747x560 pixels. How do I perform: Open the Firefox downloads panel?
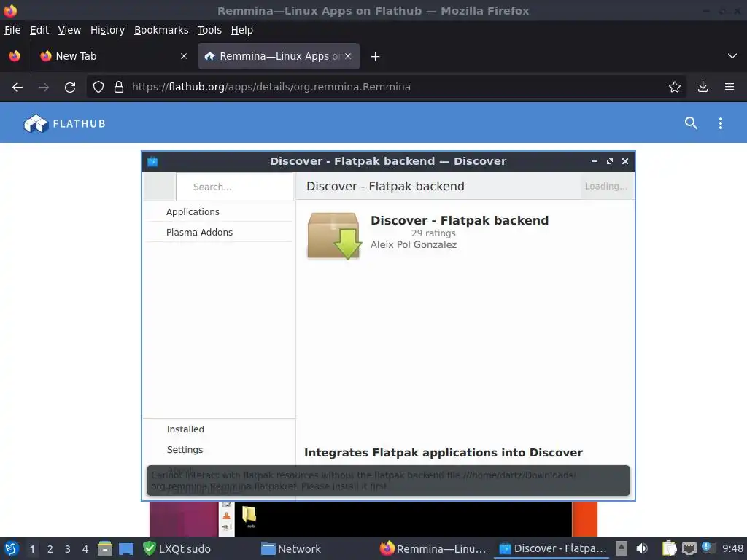tap(703, 87)
